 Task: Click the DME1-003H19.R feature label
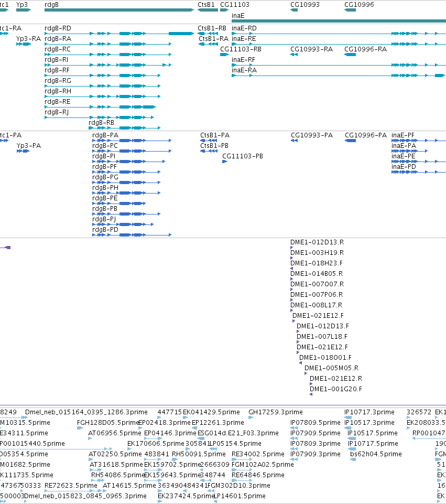317,253
